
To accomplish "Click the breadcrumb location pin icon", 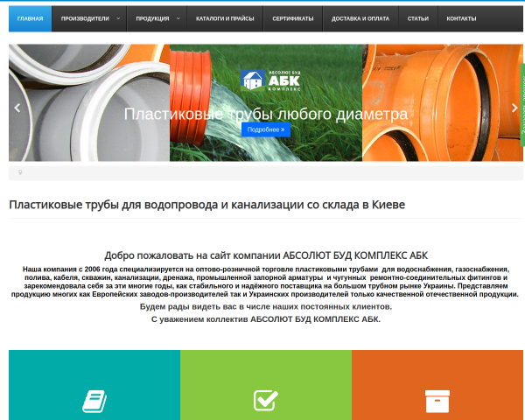I will (20, 172).
